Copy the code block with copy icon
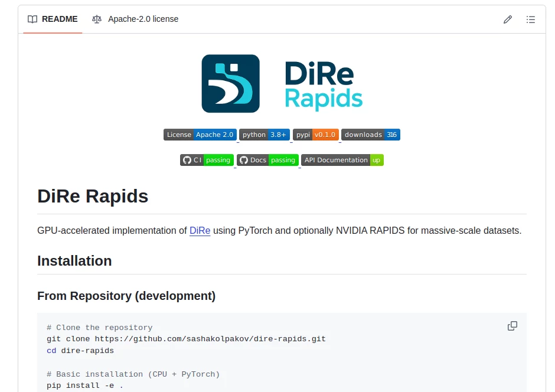 pyautogui.click(x=512, y=326)
